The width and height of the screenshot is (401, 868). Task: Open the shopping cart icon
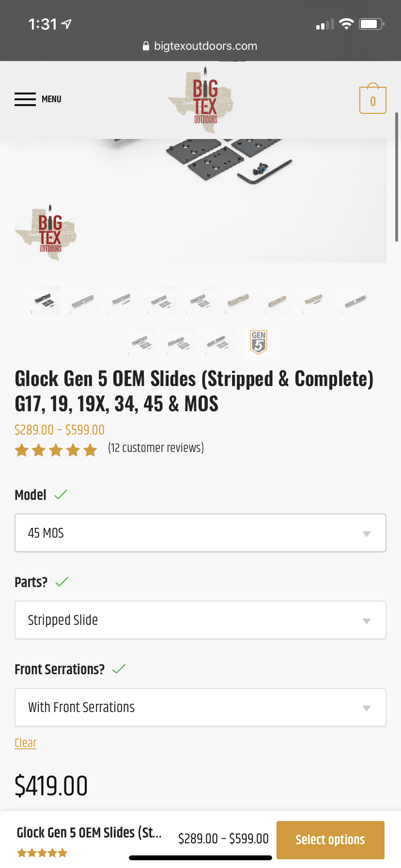click(x=372, y=99)
